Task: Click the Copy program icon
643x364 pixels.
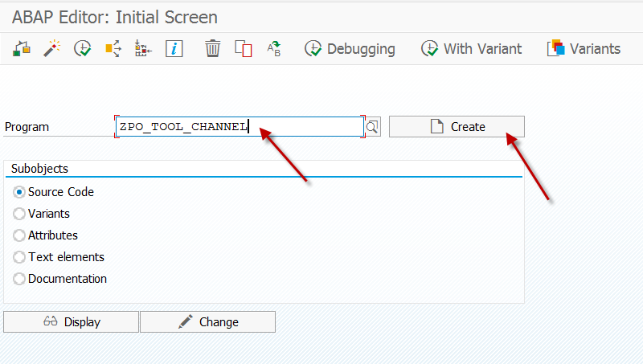Action: click(x=244, y=49)
